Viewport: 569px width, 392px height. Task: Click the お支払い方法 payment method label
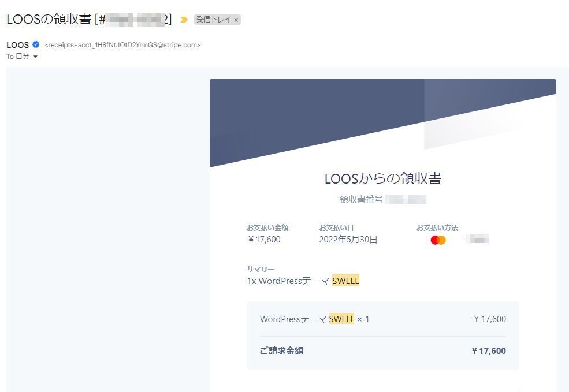[437, 227]
